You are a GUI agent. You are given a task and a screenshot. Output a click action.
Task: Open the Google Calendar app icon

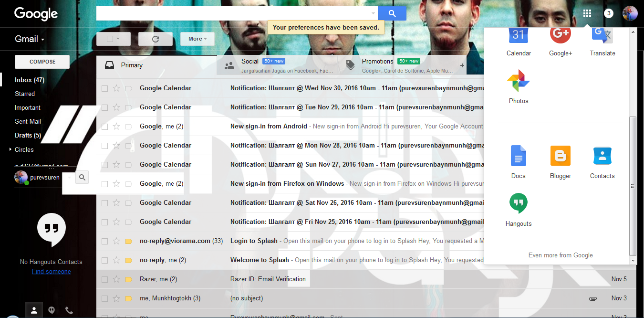point(519,36)
